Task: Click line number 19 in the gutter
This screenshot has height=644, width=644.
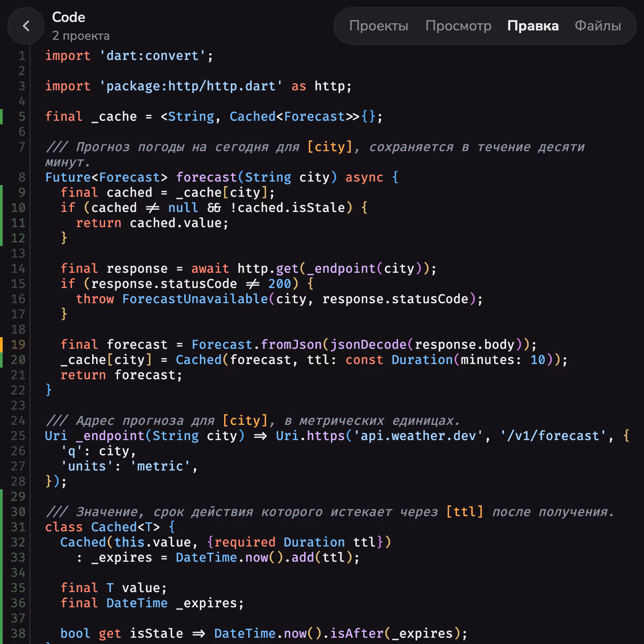Action: point(18,344)
